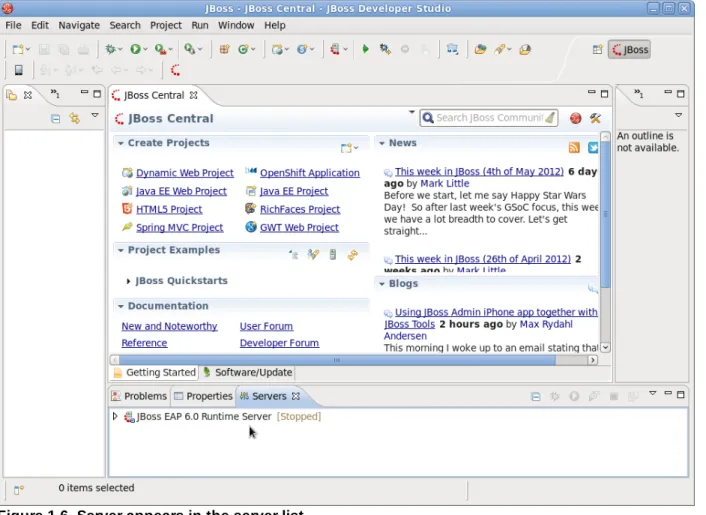Click the Debug bug toolbar icon
Screen dimensions: 706x515
110,49
